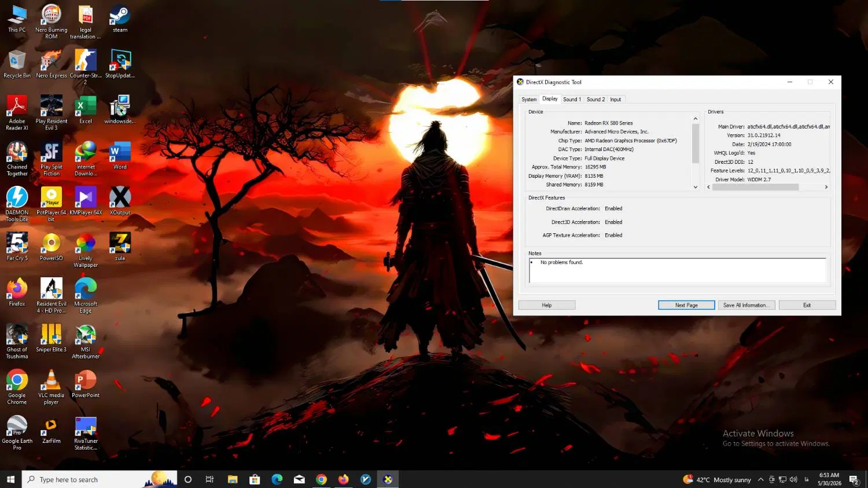Launch Nero Burning ROM from the desktop
This screenshot has height=488, width=868.
[x=51, y=22]
